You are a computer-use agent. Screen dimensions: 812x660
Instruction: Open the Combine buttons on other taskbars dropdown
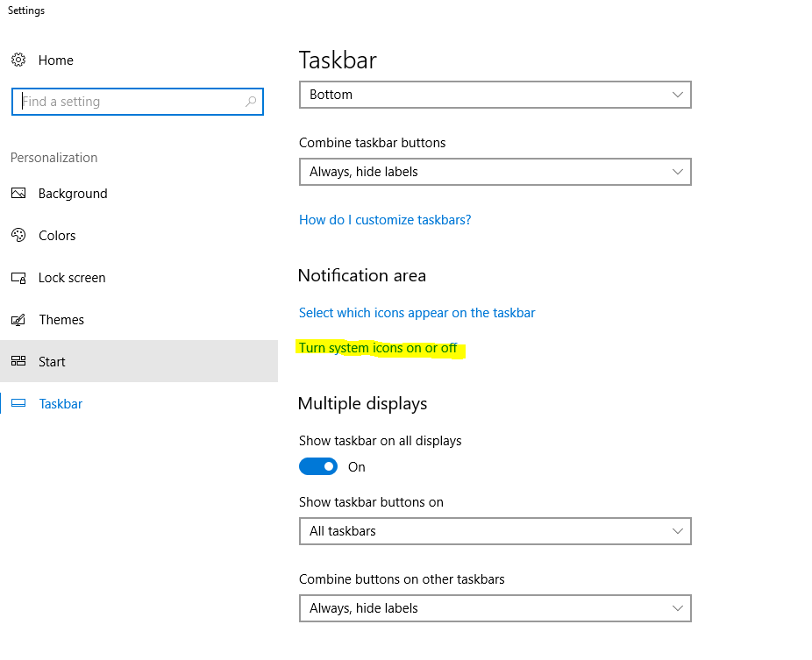[x=495, y=608]
